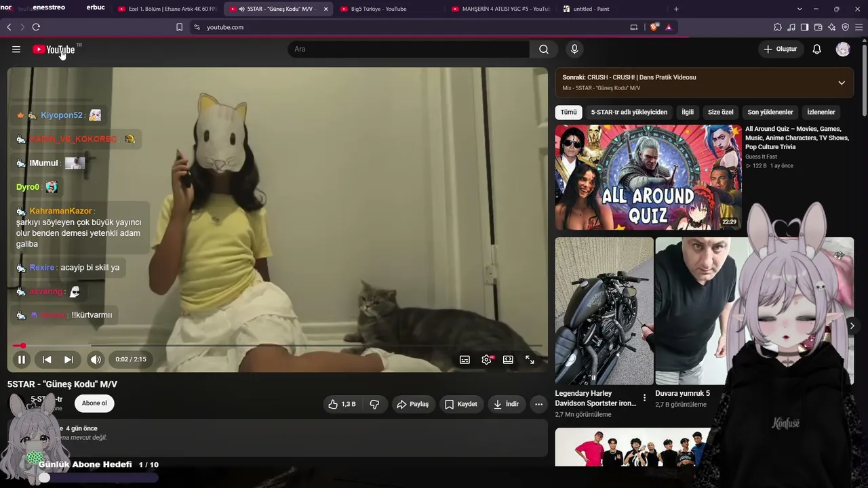This screenshot has width=868, height=488.
Task: Seek on the video progress bar
Action: tap(277, 346)
